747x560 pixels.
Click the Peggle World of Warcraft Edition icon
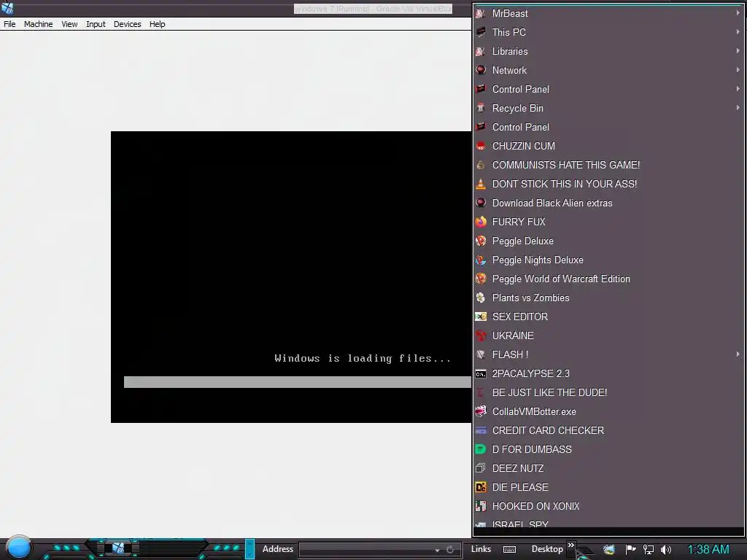481,279
